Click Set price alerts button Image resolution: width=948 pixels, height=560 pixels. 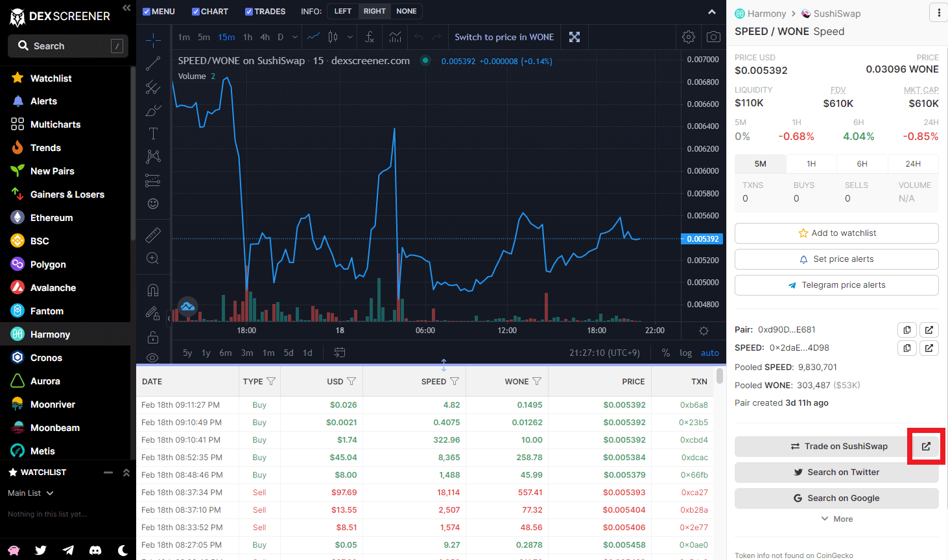tap(836, 259)
